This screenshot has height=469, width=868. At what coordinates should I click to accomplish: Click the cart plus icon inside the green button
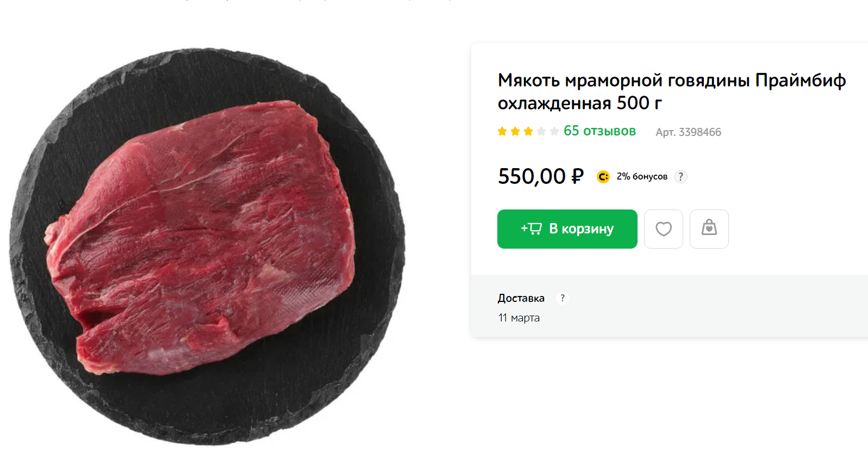click(531, 229)
